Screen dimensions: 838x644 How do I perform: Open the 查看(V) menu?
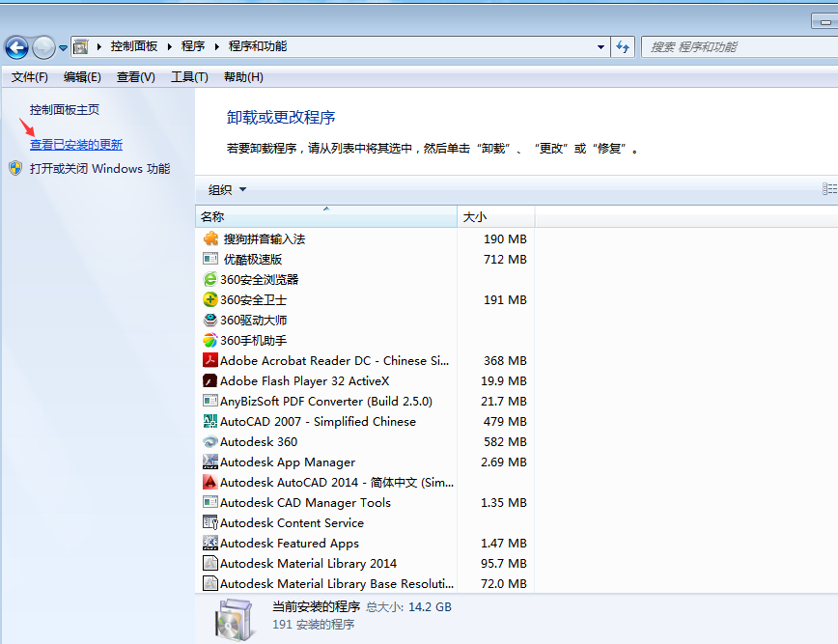pyautogui.click(x=136, y=77)
